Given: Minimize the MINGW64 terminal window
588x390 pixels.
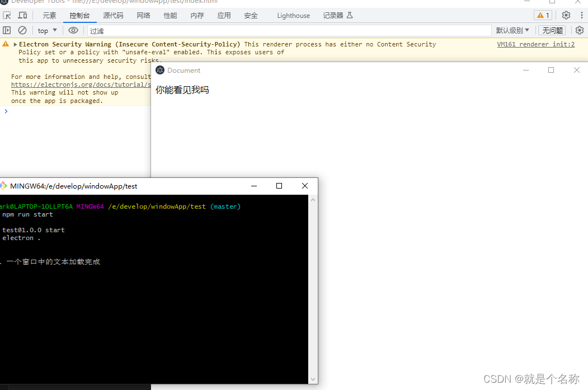Looking at the screenshot, I should click(x=254, y=186).
